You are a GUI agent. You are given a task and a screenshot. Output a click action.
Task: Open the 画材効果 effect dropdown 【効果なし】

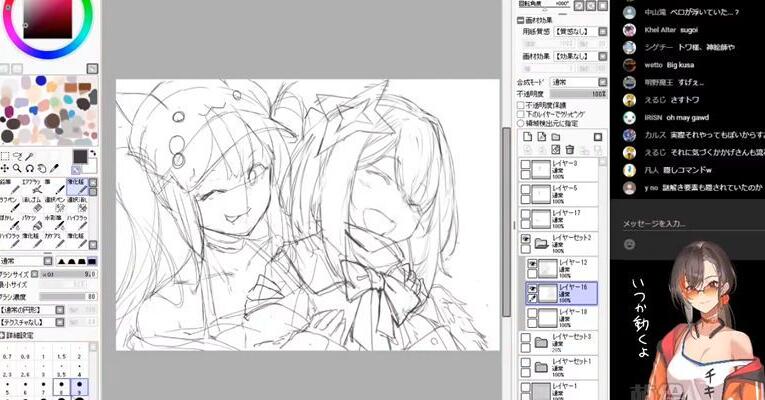(580, 56)
